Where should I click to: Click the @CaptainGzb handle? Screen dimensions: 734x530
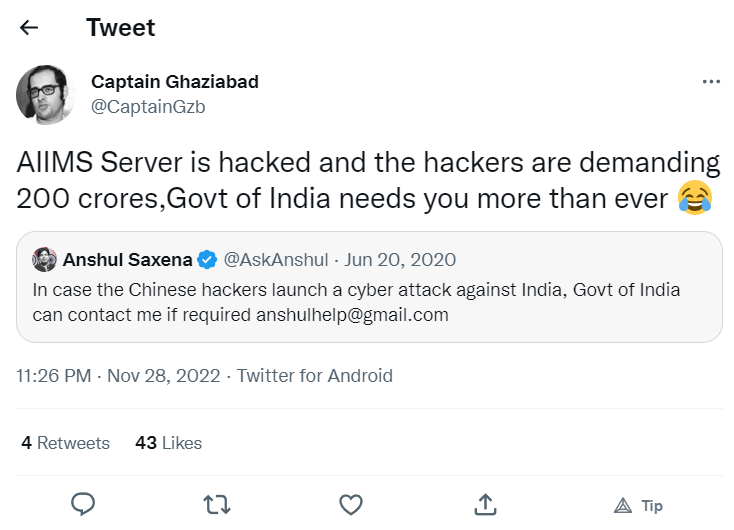[x=147, y=107]
